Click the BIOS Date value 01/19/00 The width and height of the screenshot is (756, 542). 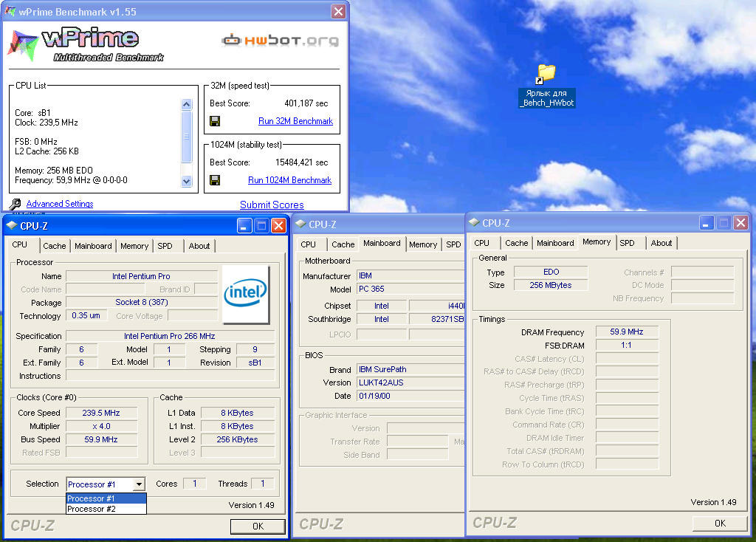pyautogui.click(x=410, y=396)
